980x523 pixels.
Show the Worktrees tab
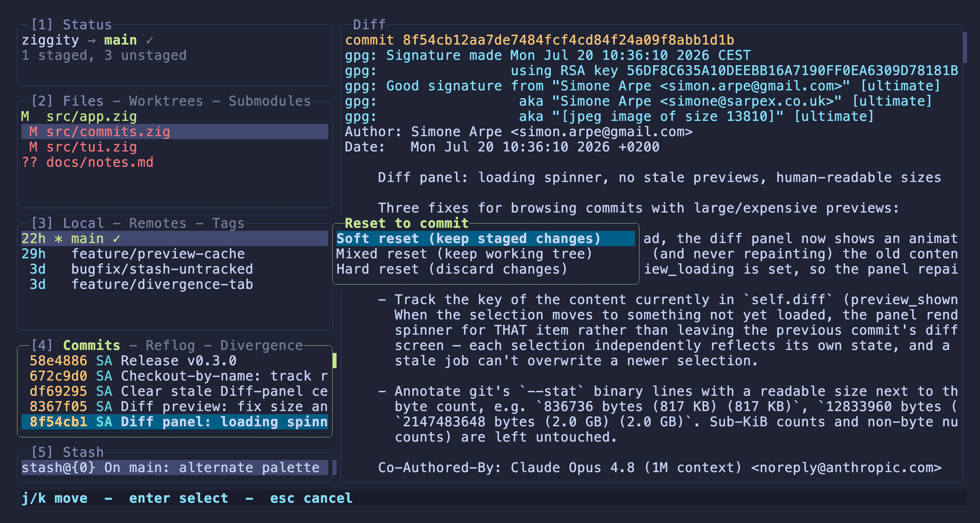[166, 101]
